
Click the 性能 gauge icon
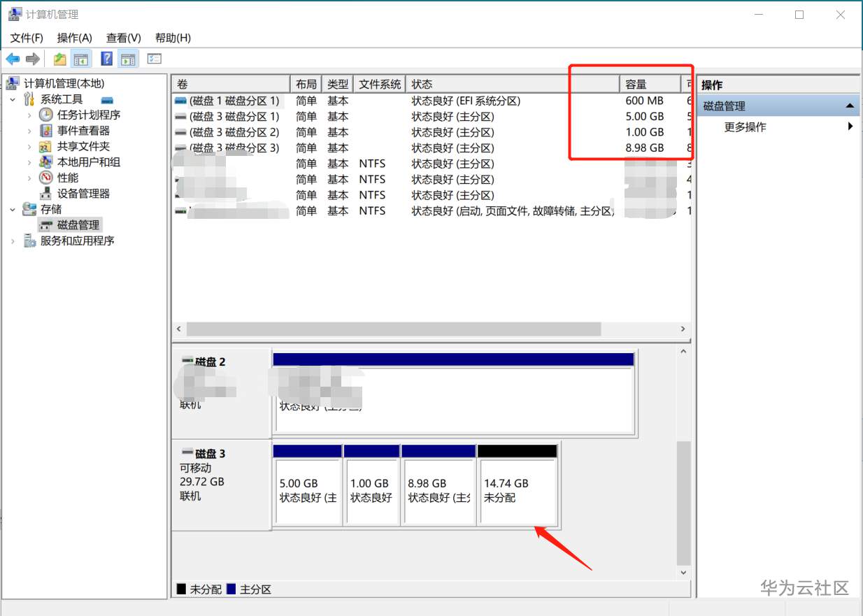click(x=45, y=178)
